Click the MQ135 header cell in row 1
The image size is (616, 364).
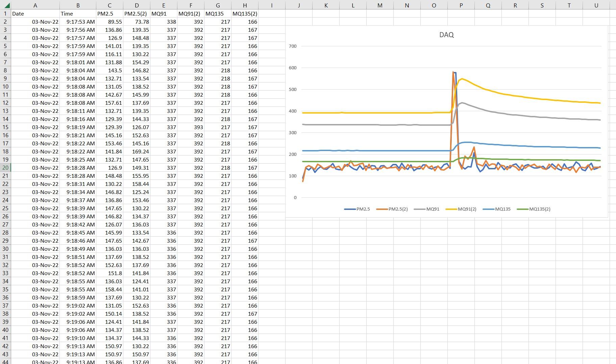(x=218, y=14)
